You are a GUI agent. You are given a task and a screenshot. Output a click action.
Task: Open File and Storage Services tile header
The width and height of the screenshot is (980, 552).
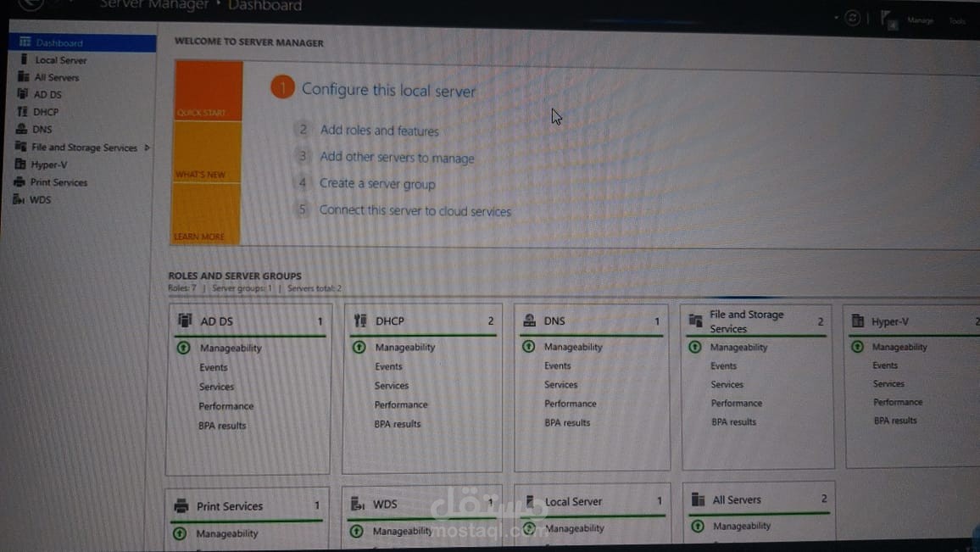757,321
